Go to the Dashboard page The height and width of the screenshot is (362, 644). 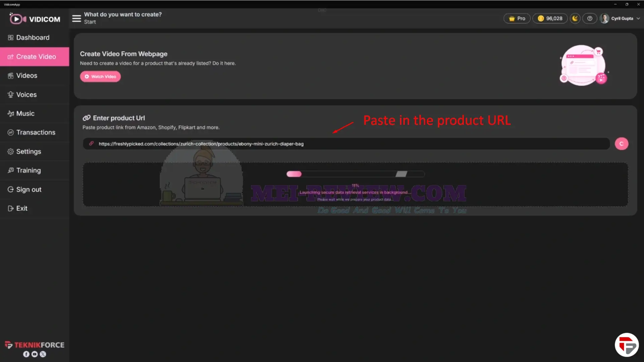point(35,38)
